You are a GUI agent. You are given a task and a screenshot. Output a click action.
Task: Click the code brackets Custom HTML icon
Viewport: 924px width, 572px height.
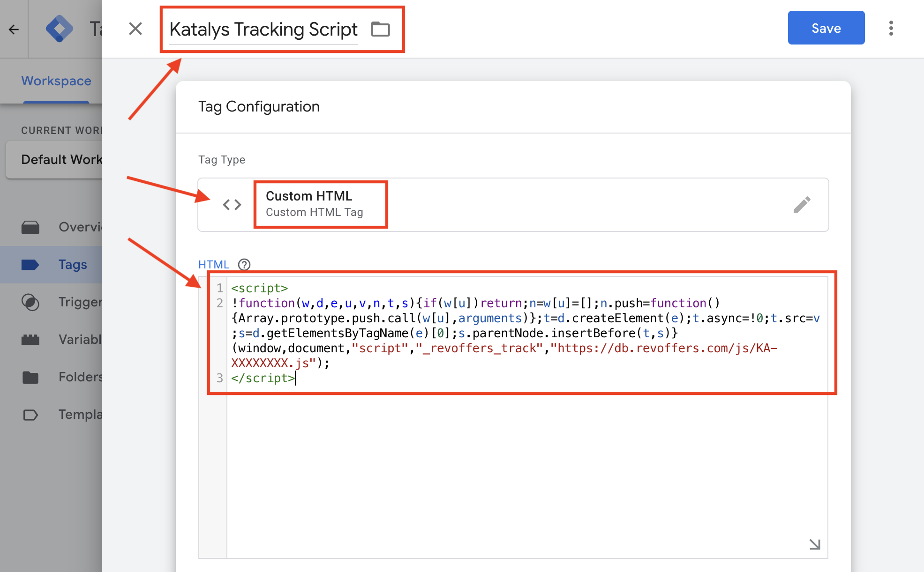232,205
